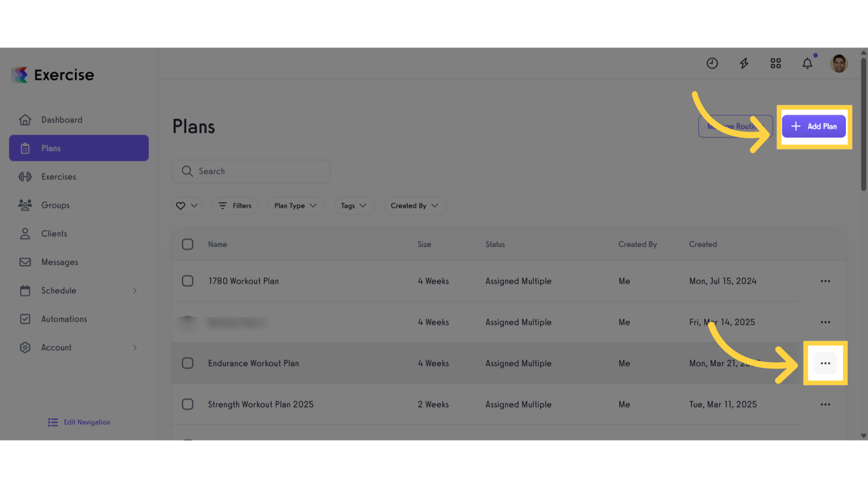Click inside the Search plans field
Image resolution: width=868 pixels, height=488 pixels.
click(x=251, y=171)
